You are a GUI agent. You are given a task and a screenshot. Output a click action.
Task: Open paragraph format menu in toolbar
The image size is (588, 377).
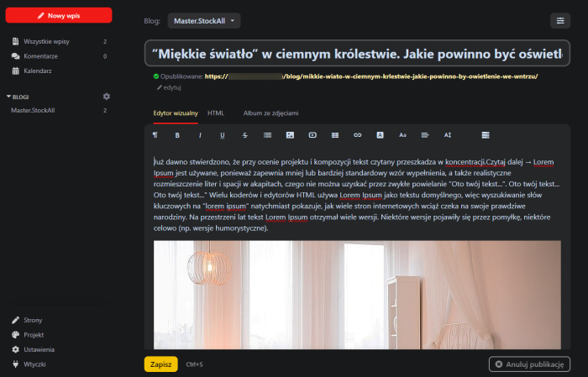point(155,134)
